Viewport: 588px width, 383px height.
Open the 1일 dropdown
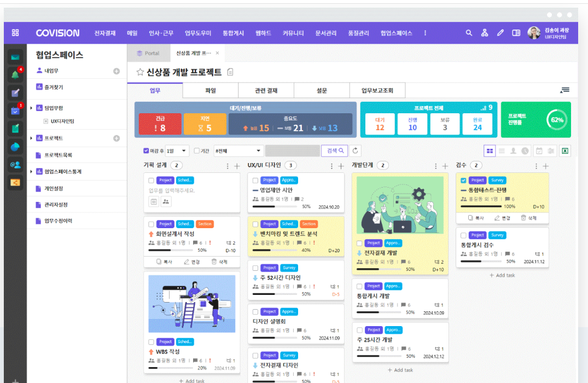177,150
